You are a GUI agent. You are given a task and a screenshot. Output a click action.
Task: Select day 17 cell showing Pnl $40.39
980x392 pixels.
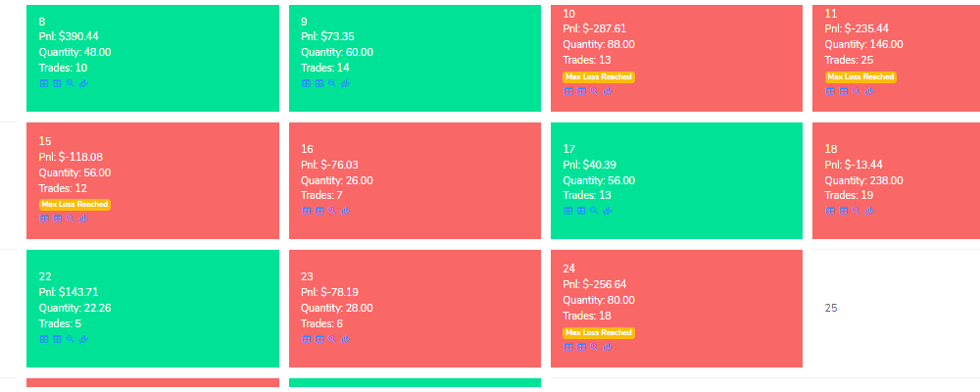676,180
